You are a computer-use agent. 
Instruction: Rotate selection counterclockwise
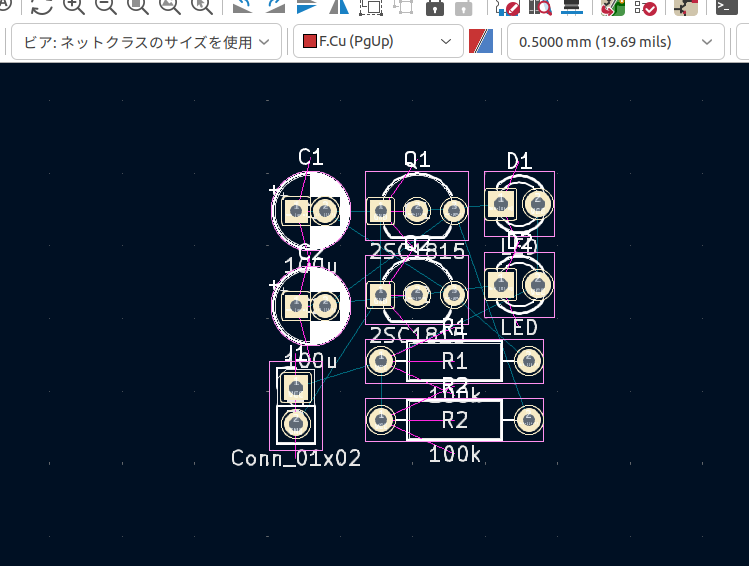pyautogui.click(x=241, y=7)
